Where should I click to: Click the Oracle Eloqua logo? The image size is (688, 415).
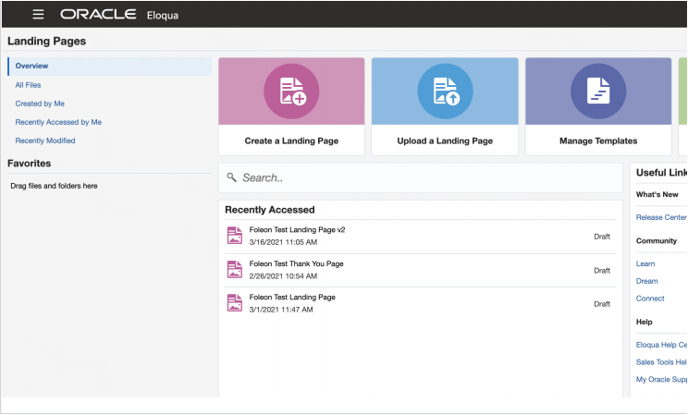(x=110, y=14)
